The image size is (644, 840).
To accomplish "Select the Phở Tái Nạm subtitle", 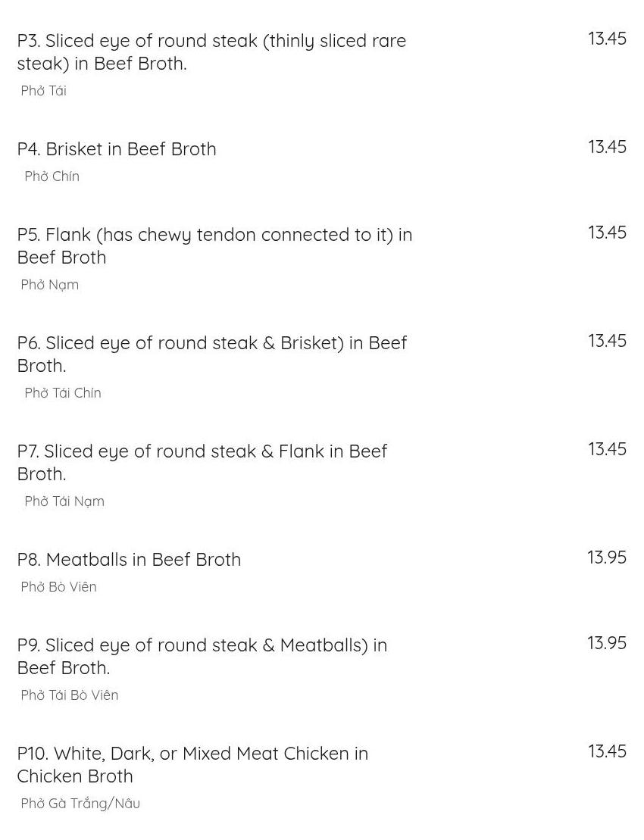I will (x=64, y=501).
